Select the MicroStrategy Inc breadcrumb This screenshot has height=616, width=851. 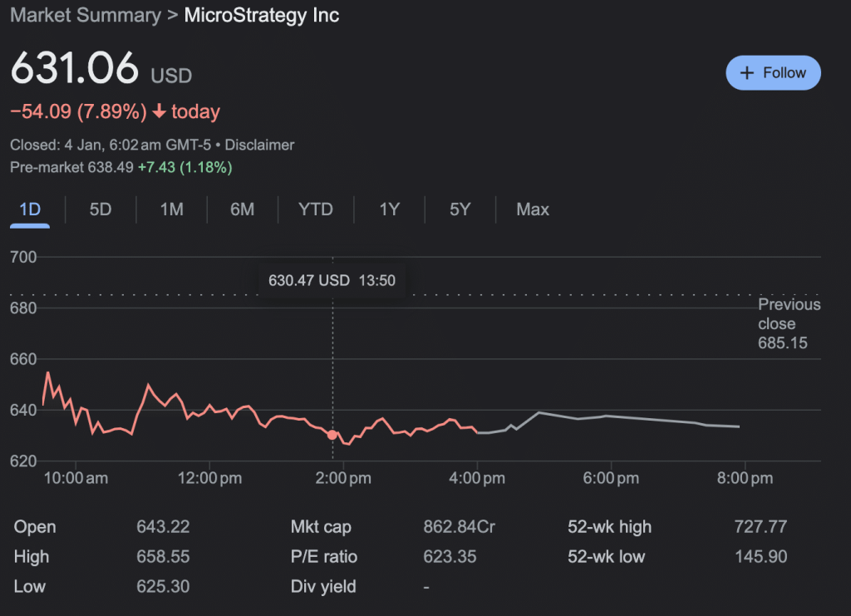tap(261, 15)
